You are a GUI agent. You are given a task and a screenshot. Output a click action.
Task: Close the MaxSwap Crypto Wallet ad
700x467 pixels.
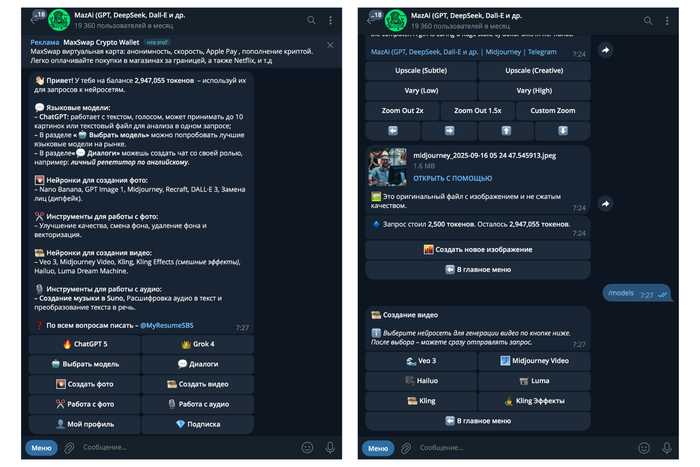click(x=330, y=45)
